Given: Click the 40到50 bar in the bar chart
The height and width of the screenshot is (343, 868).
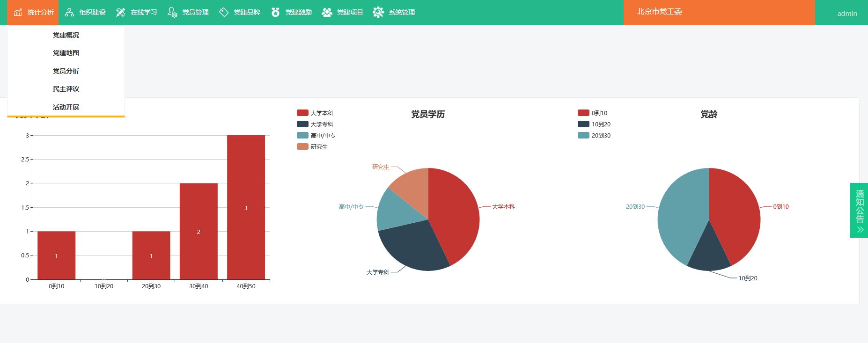Looking at the screenshot, I should point(246,207).
